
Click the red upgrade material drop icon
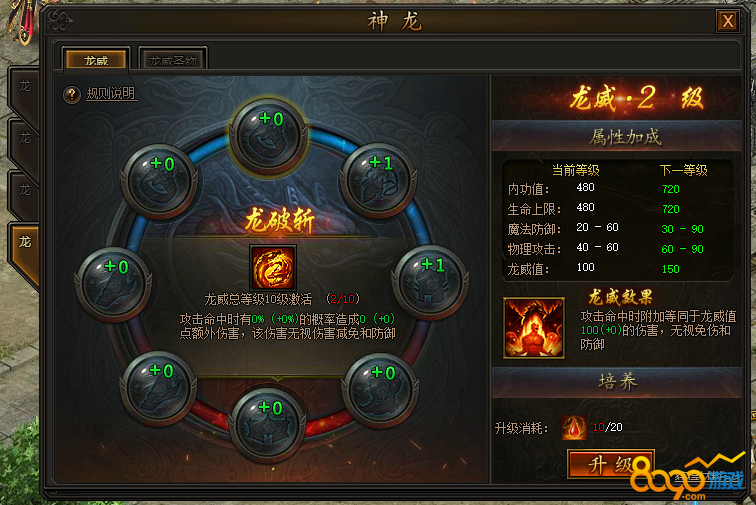[574, 427]
